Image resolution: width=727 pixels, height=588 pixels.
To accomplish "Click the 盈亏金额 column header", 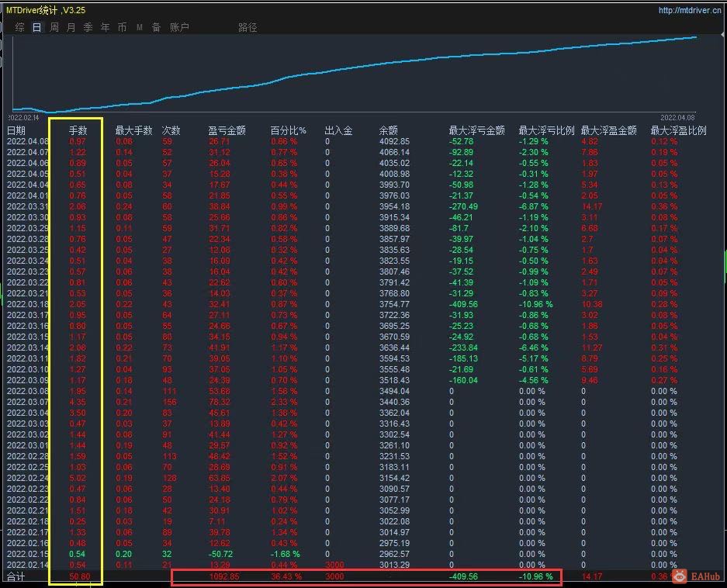I will (227, 130).
